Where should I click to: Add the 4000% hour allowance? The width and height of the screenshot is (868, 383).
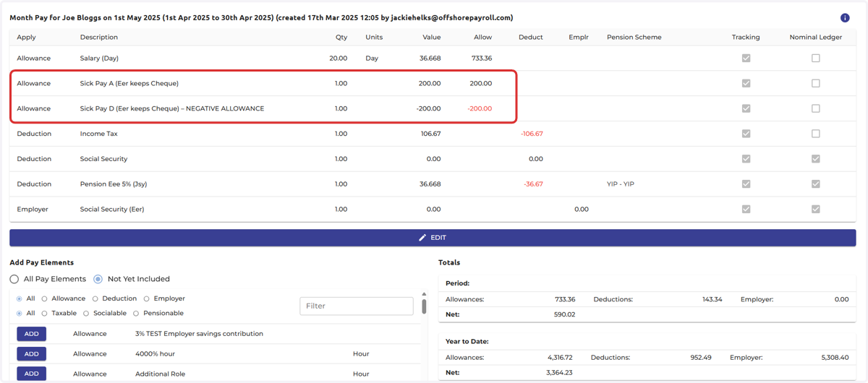(32, 354)
